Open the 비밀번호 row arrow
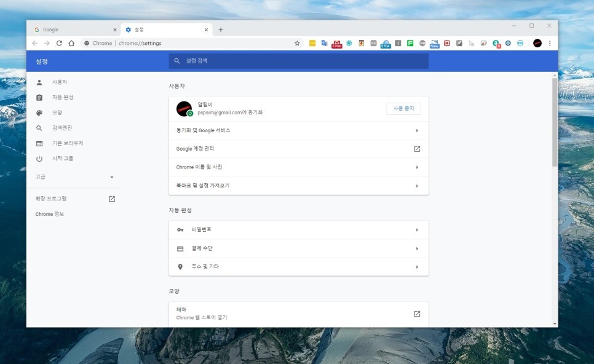 tap(417, 230)
